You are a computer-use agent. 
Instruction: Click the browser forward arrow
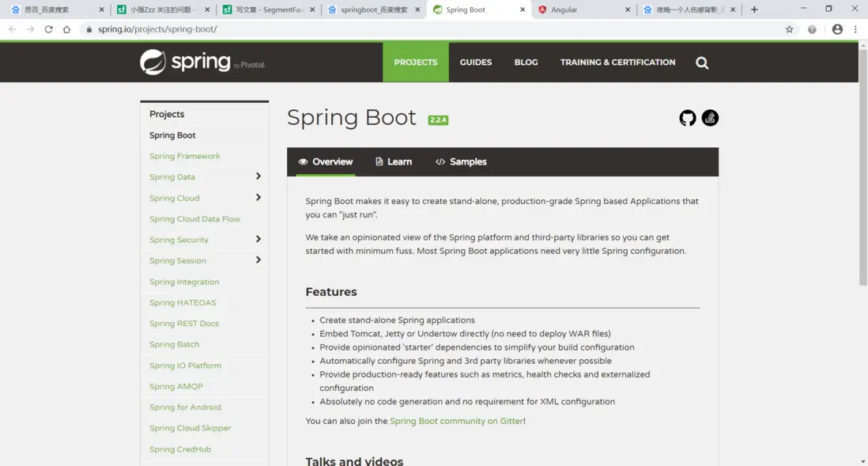coord(31,29)
